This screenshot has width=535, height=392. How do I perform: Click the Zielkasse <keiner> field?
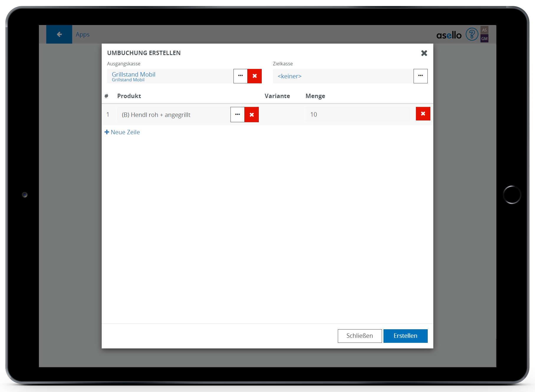[x=343, y=76]
